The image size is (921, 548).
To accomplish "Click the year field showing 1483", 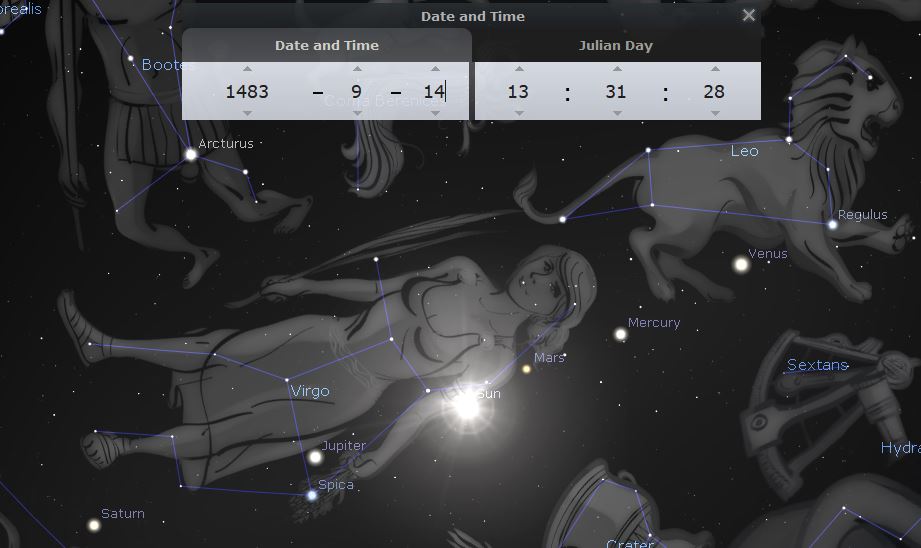I will (247, 92).
